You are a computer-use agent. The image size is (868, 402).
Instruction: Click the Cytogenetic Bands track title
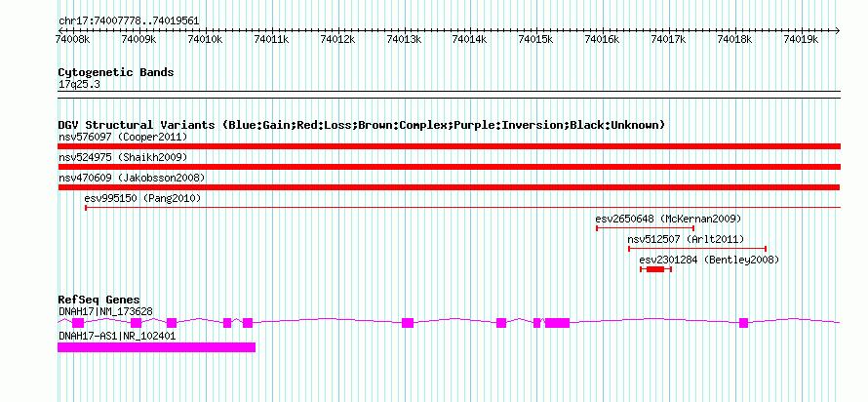(x=116, y=72)
